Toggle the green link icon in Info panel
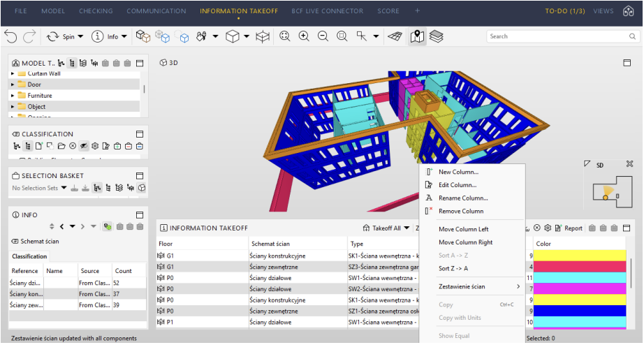The image size is (644, 345). 108,226
